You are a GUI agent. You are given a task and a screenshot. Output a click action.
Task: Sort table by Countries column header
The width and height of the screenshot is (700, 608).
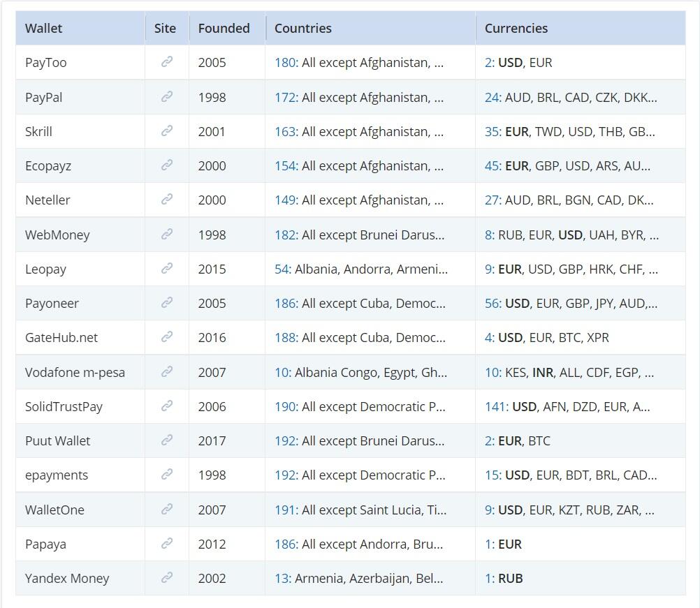point(370,28)
